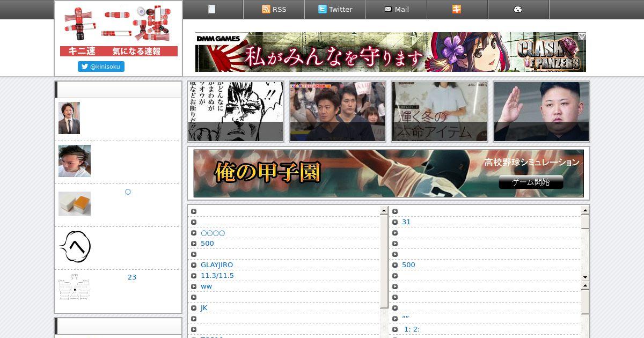Viewport: 644px width, 338px height.
Task: Click the bullet icon beside 31
Action: click(395, 222)
